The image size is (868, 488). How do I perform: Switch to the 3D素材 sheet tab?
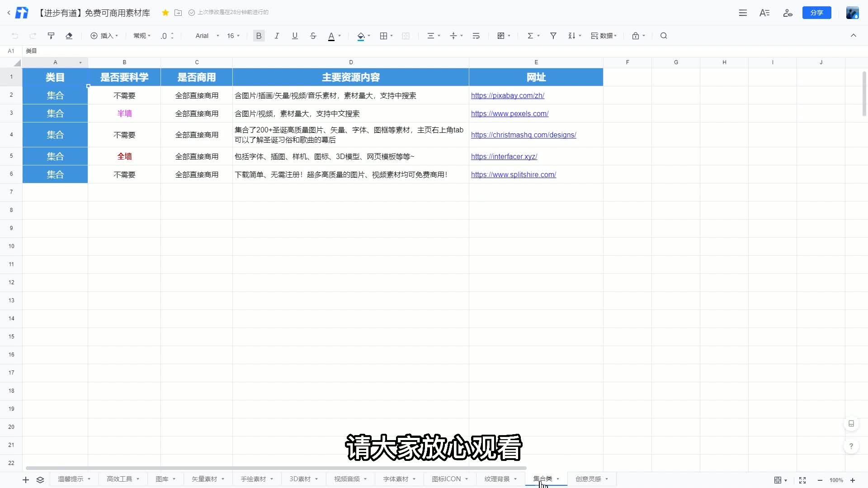[300, 479]
